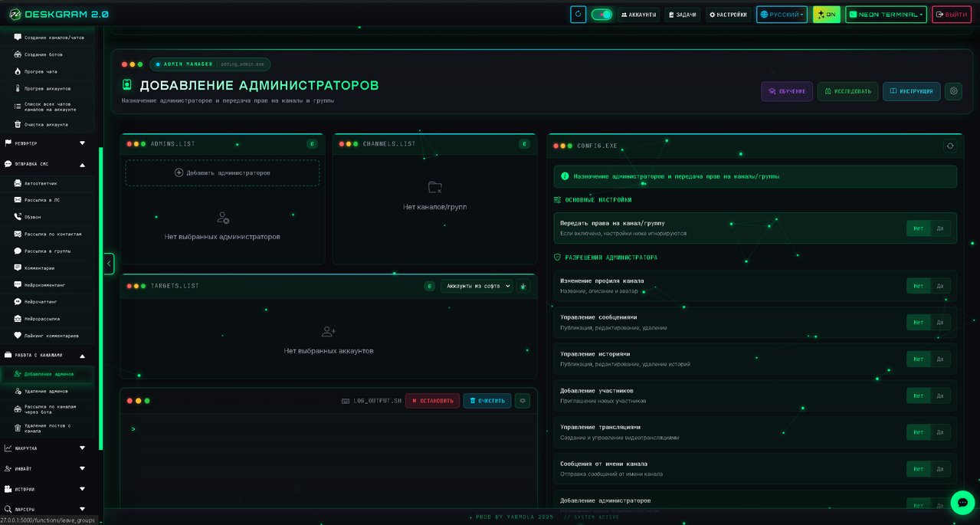This screenshot has width=980, height=525.
Task: Switch the top bar green toggle
Action: click(x=601, y=15)
